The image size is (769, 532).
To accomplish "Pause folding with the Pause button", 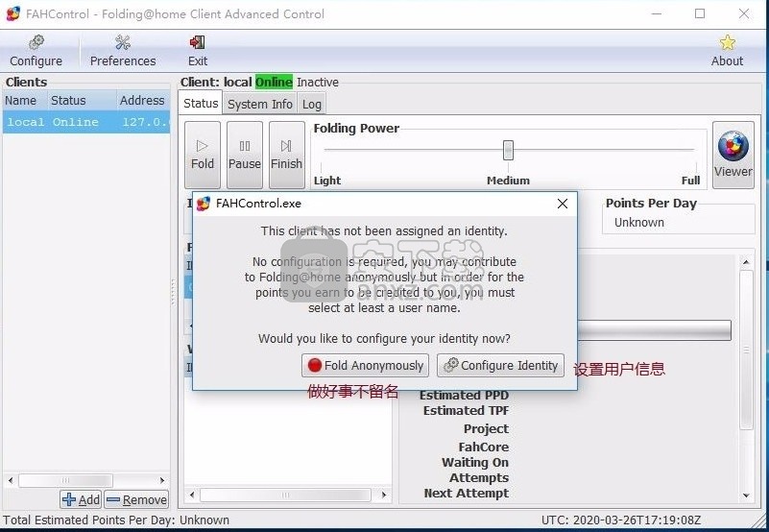I will (245, 155).
